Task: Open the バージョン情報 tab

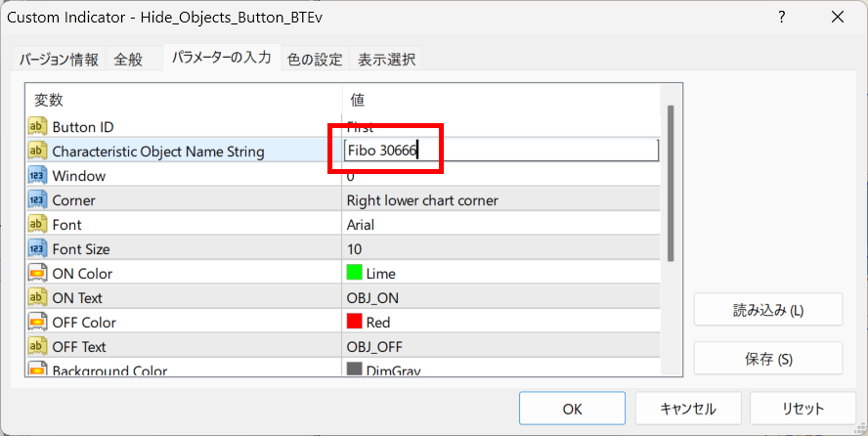Action: coord(59,60)
